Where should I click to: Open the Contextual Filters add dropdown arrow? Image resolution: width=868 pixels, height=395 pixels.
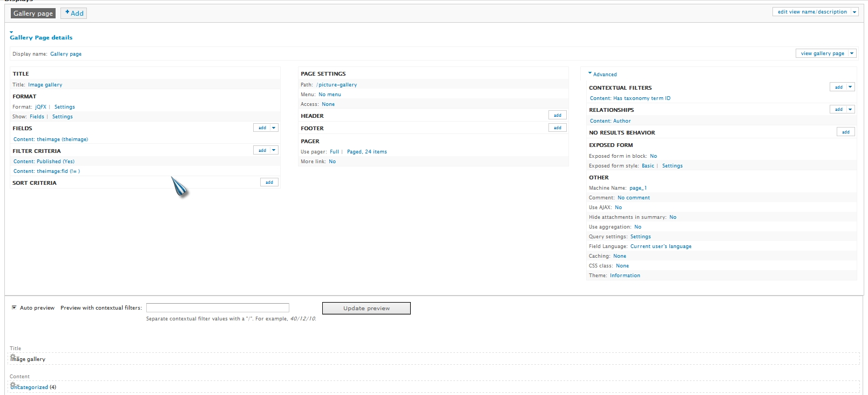(851, 86)
